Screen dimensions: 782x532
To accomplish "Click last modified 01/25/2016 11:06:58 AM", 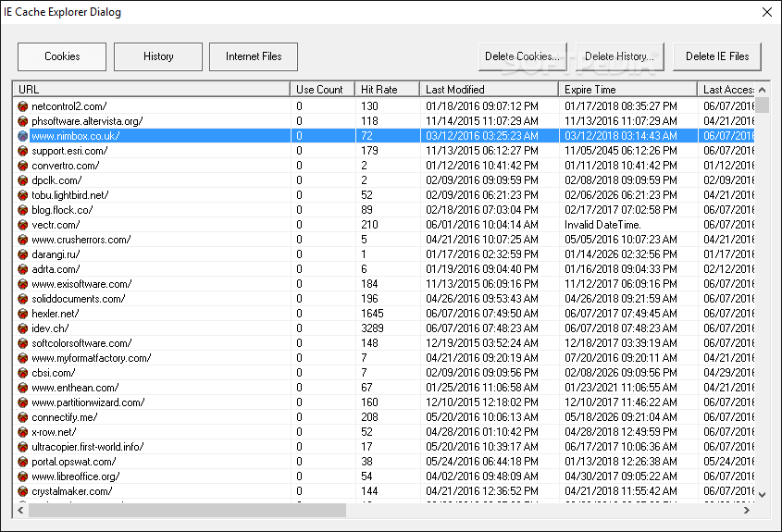I will [x=482, y=388].
